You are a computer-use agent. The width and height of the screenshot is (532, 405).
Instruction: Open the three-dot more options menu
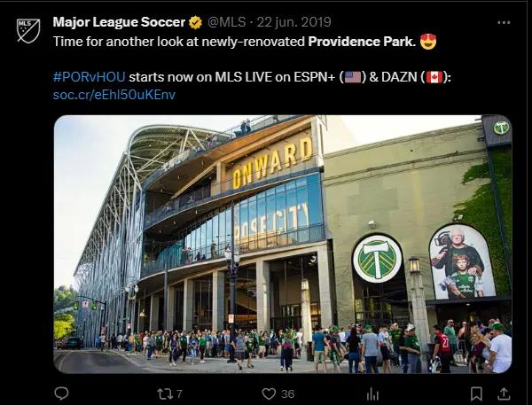(x=504, y=23)
